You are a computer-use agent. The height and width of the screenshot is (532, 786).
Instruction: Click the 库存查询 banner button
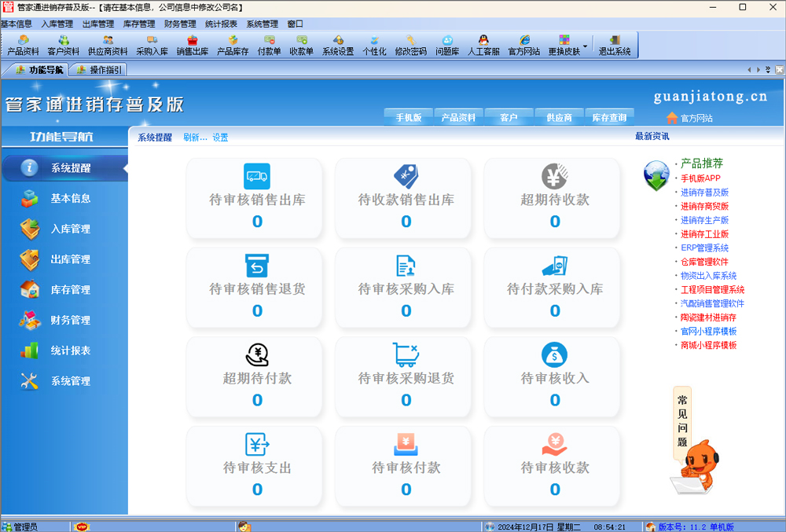(x=609, y=117)
